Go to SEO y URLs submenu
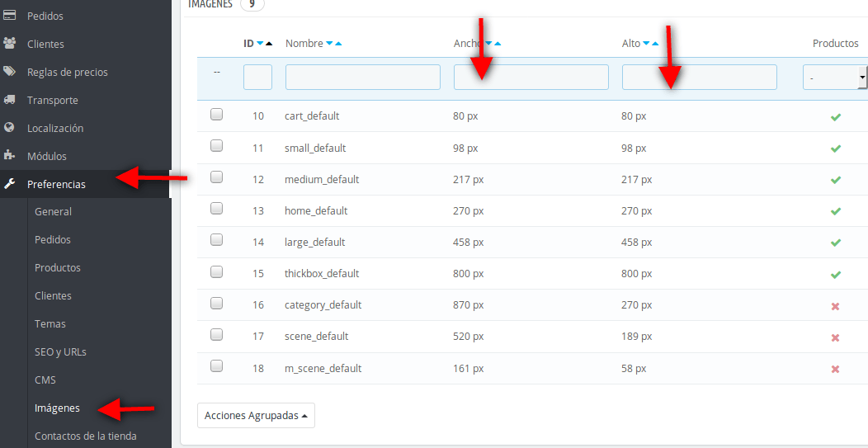Image resolution: width=868 pixels, height=448 pixels. click(x=60, y=351)
